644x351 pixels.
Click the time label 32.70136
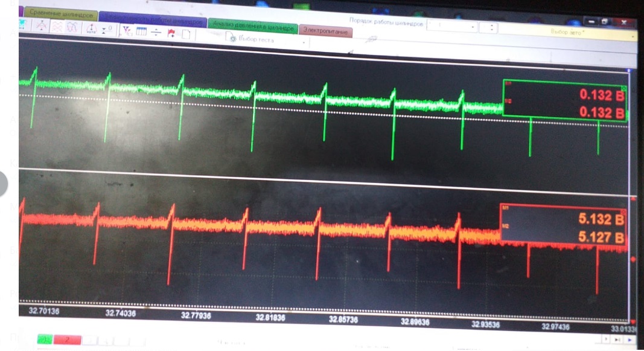tap(44, 311)
